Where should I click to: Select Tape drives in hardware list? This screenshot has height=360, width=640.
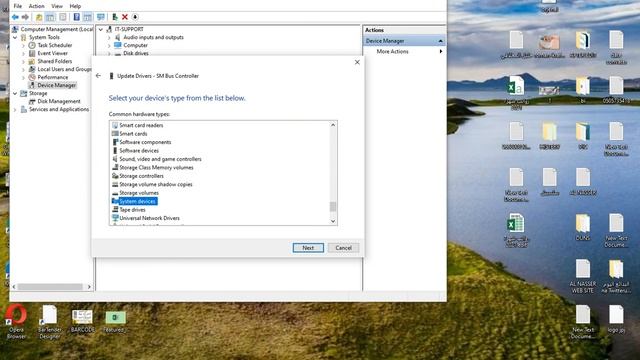coord(132,210)
